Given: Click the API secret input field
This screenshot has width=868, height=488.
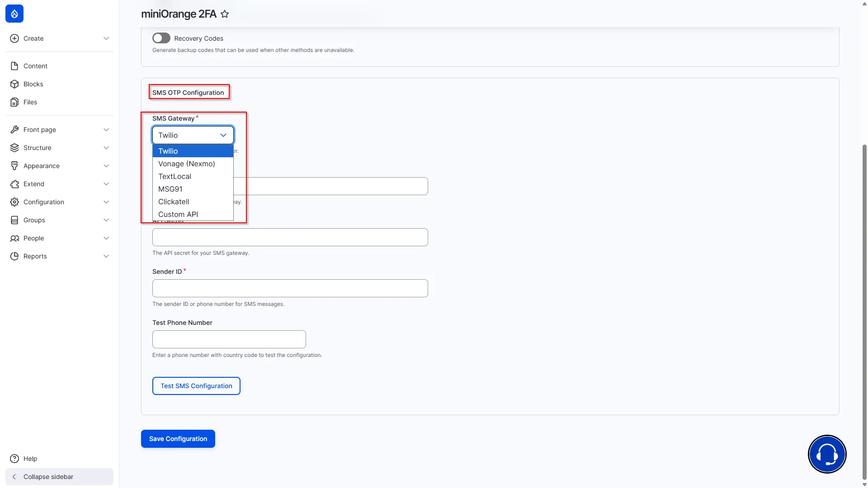Looking at the screenshot, I should [x=290, y=237].
